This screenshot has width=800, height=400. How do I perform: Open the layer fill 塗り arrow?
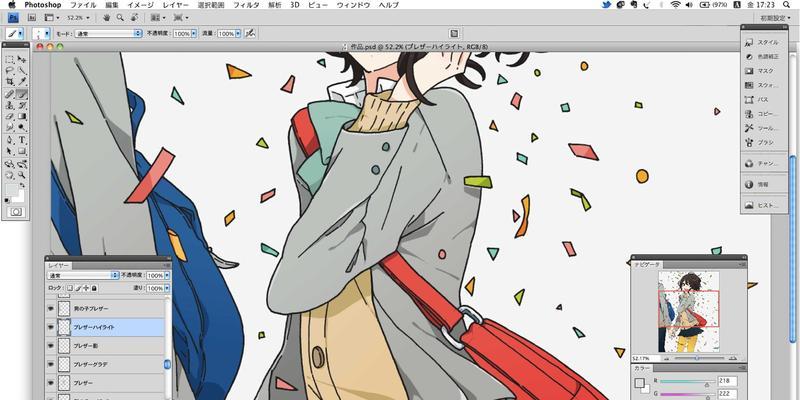(167, 288)
